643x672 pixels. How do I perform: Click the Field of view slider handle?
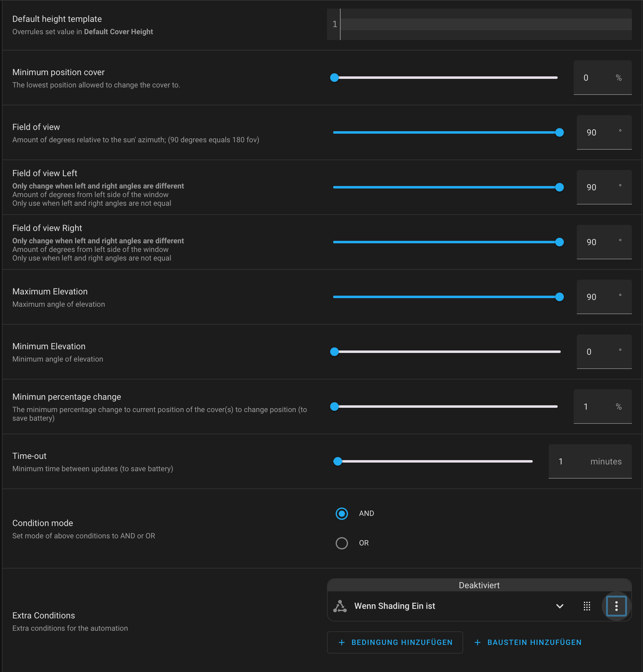tap(559, 133)
